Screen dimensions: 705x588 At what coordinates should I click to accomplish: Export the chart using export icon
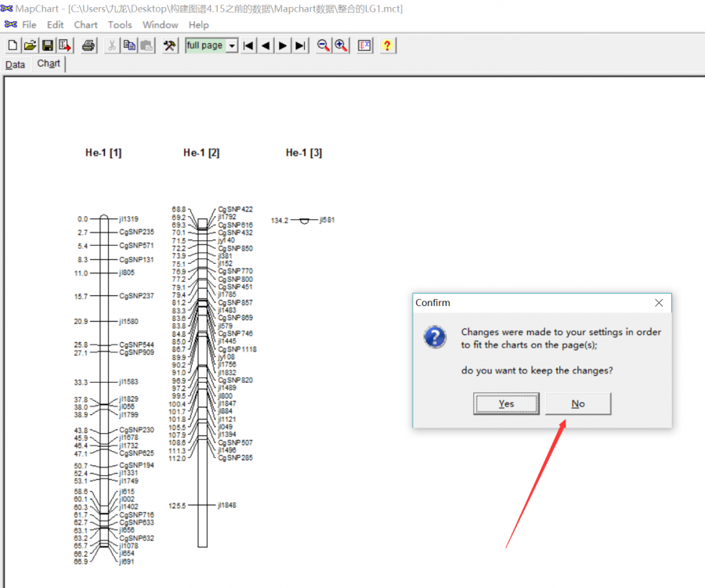pyautogui.click(x=65, y=45)
